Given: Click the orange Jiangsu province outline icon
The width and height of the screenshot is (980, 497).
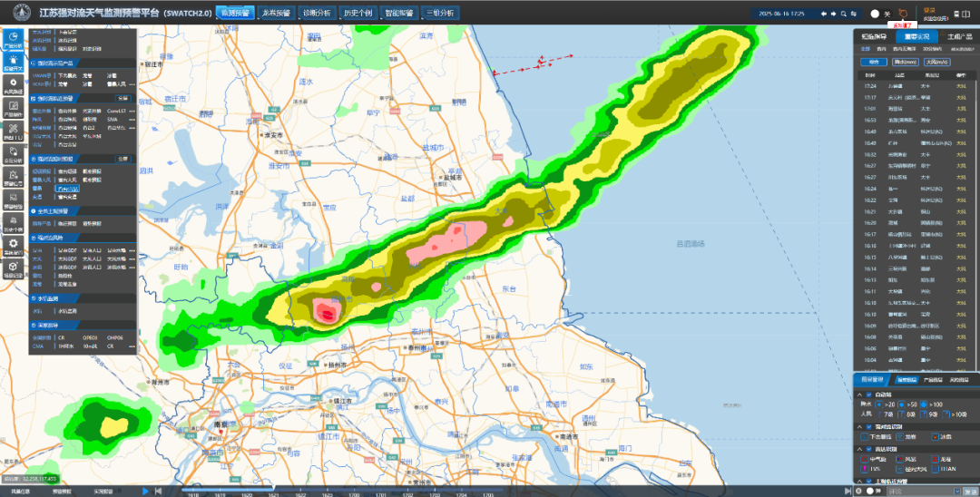Looking at the screenshot, I should [x=902, y=14].
